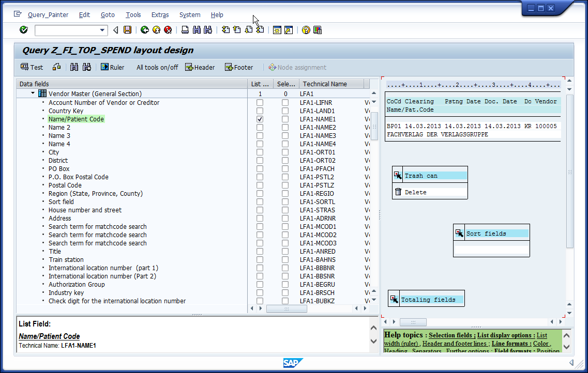
Task: Click the Ruler button
Action: (113, 67)
